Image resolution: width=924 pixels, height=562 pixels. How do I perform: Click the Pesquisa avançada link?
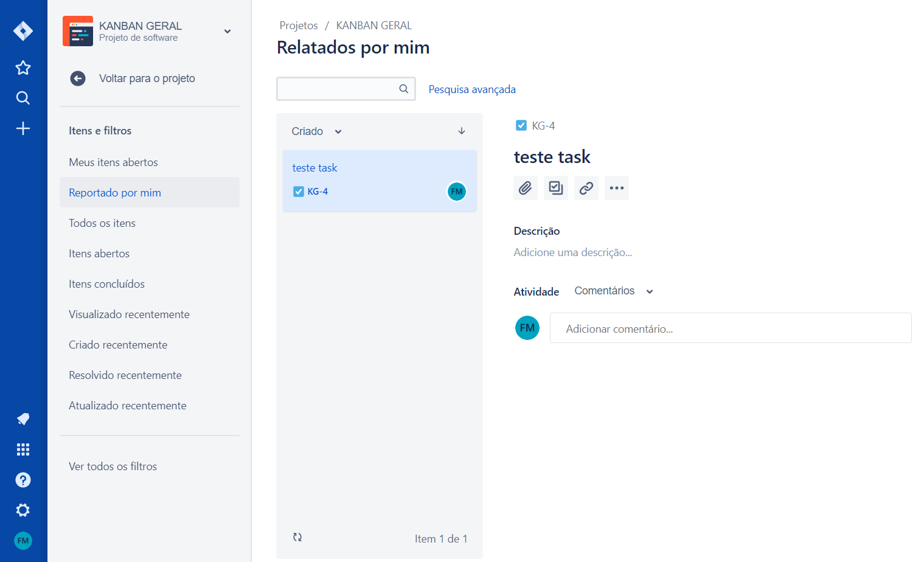click(x=472, y=89)
